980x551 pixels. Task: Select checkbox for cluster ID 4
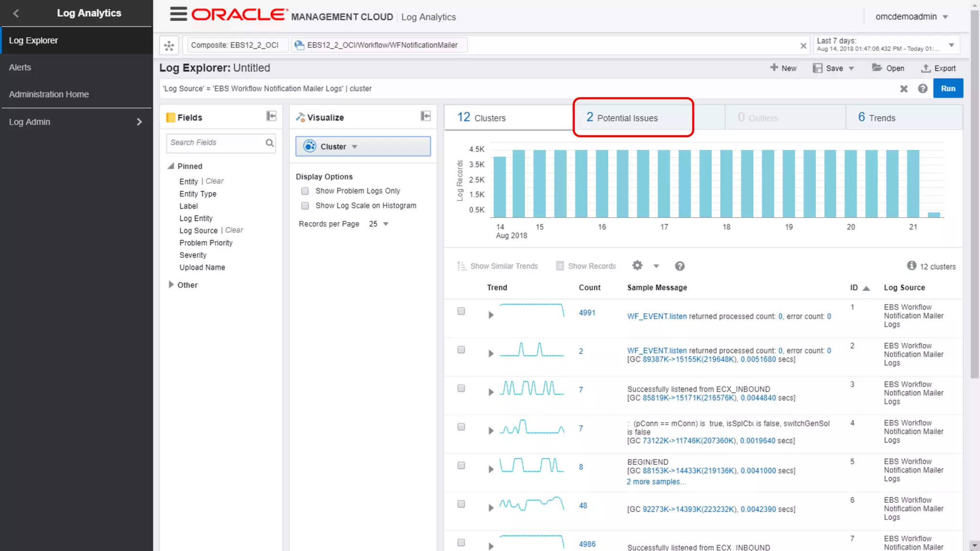click(x=461, y=427)
